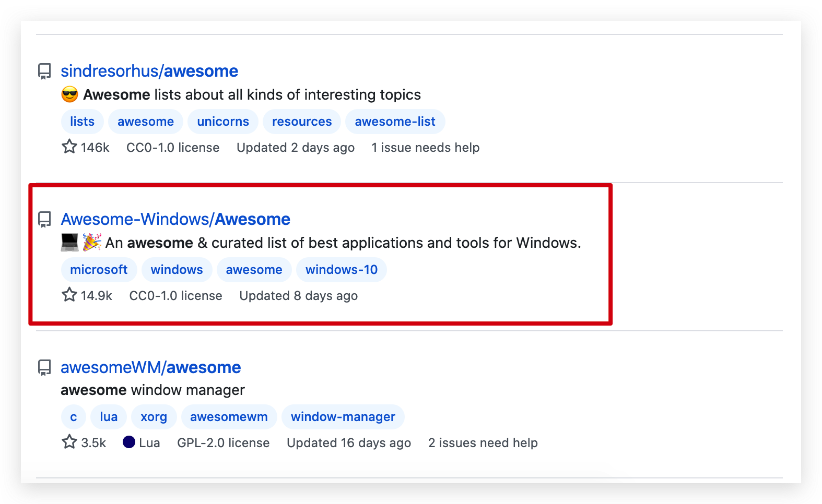Select the awesome-list topic tag
Image resolution: width=822 pixels, height=504 pixels.
click(x=395, y=122)
